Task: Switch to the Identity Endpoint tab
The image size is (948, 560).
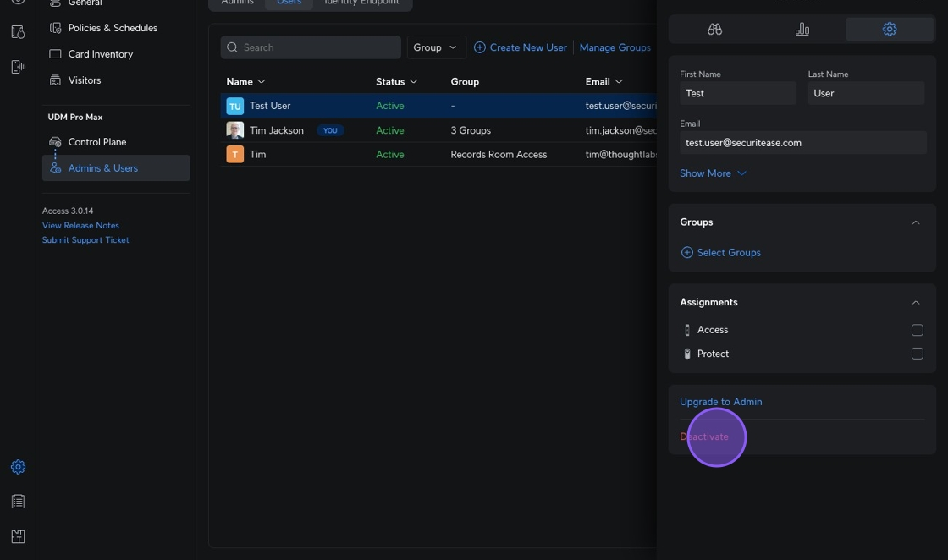Action: click(x=361, y=3)
